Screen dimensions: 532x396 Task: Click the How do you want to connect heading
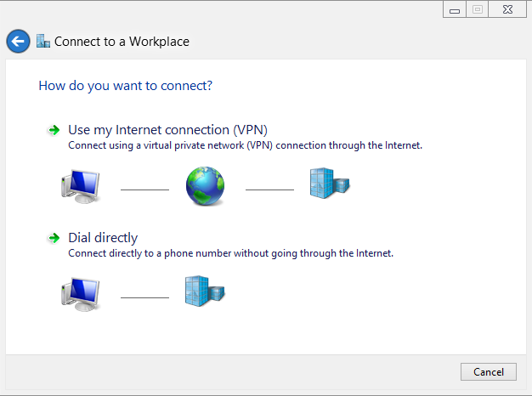point(126,86)
